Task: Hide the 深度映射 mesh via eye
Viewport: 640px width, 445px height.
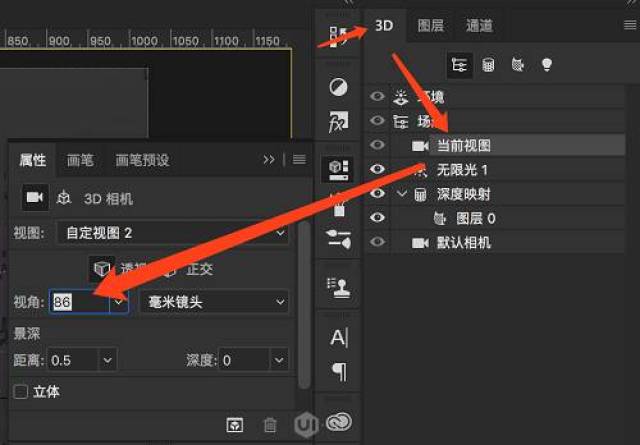Action: pos(377,194)
